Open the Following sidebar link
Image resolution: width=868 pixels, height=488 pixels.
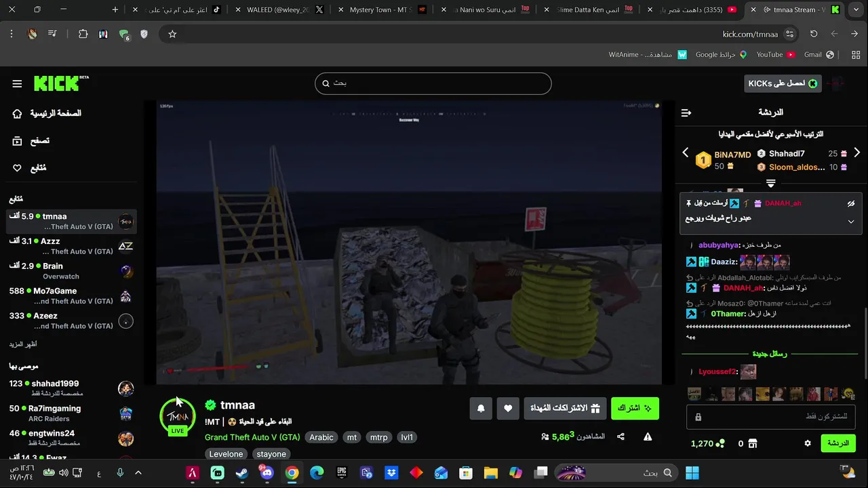(30, 167)
